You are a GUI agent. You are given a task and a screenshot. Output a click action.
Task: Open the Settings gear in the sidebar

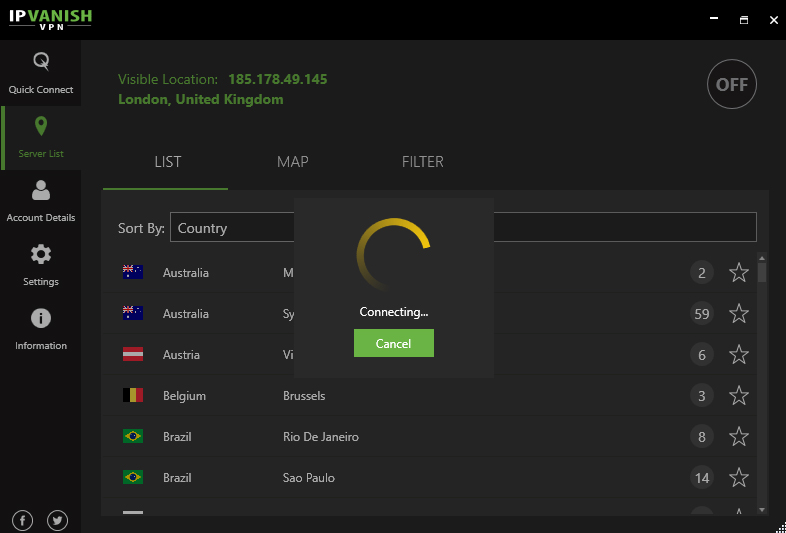(x=41, y=265)
